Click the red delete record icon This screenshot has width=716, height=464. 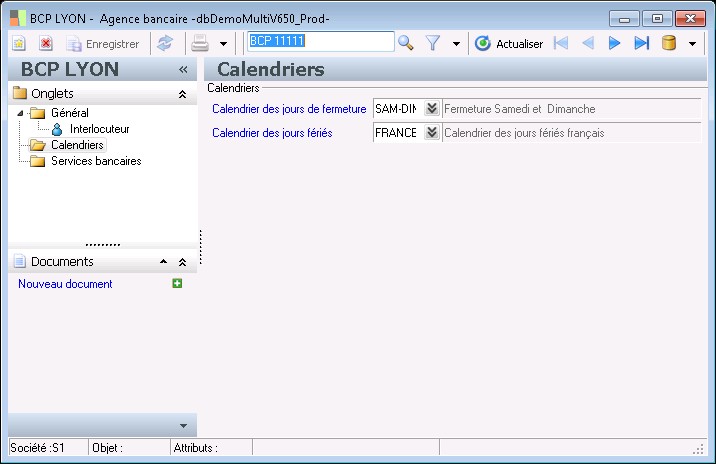(46, 44)
